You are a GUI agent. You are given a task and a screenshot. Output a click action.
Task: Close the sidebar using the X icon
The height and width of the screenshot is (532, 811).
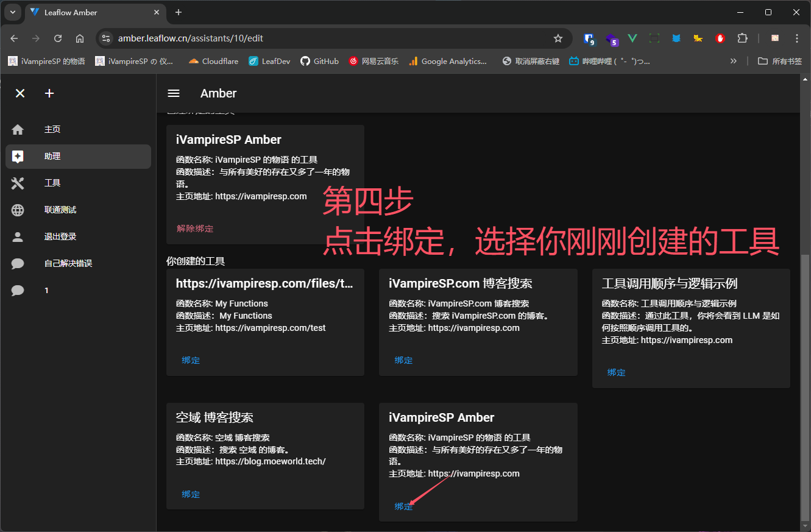pos(20,93)
